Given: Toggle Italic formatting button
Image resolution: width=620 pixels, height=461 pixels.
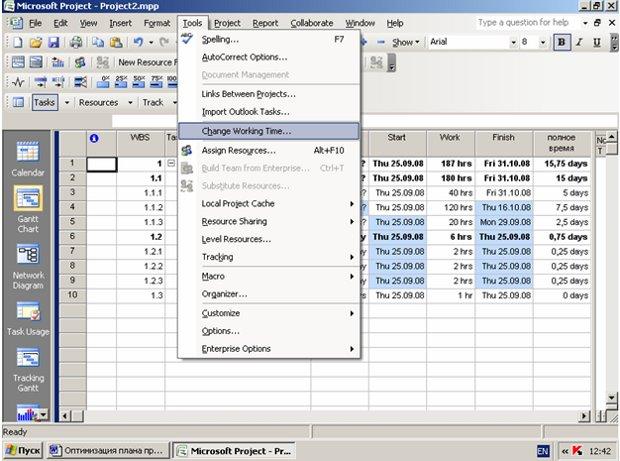Looking at the screenshot, I should click(x=580, y=42).
